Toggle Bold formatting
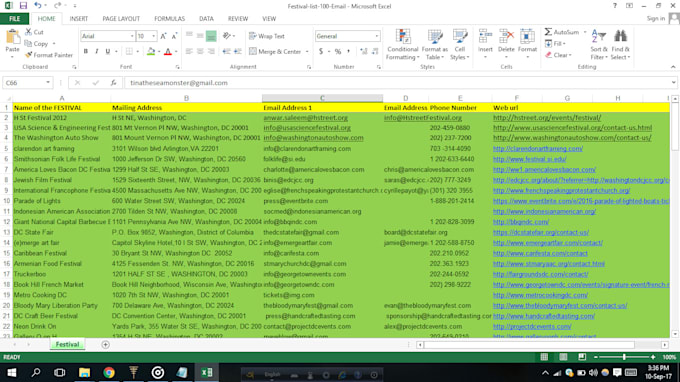Screen dimensions: 680x382 [86, 52]
